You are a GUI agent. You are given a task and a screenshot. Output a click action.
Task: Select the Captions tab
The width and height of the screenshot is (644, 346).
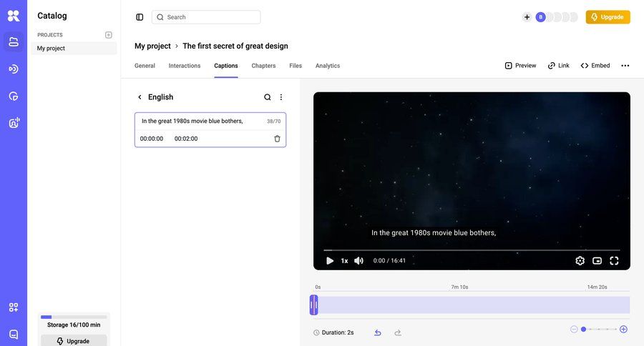pos(226,66)
